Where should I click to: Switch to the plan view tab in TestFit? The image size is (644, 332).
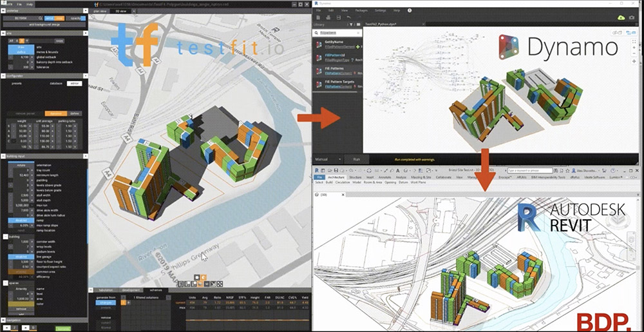point(100,11)
